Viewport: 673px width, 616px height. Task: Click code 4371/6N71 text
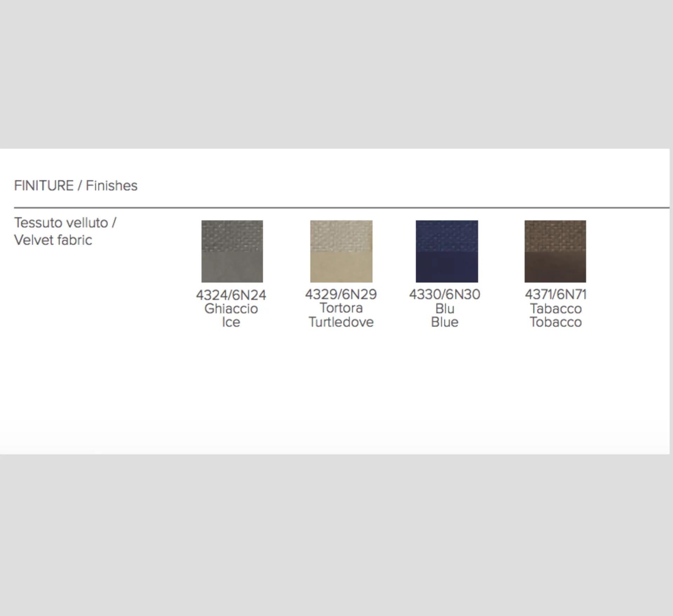pyautogui.click(x=556, y=294)
